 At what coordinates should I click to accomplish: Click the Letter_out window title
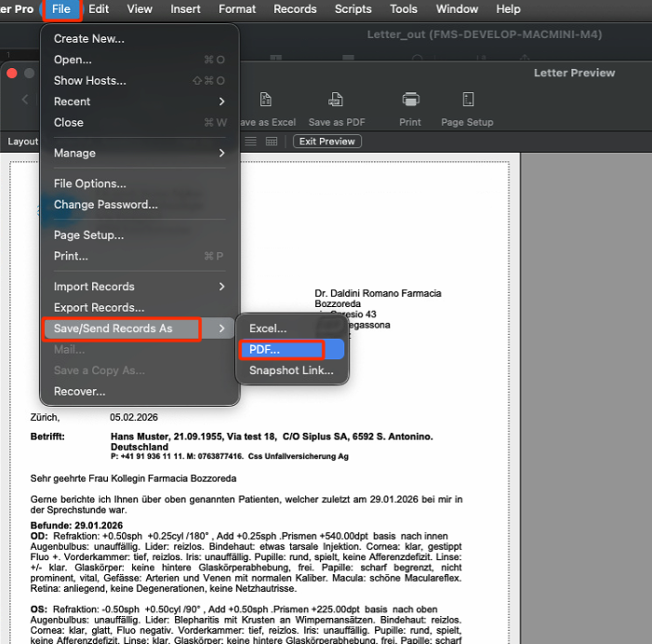pyautogui.click(x=485, y=34)
